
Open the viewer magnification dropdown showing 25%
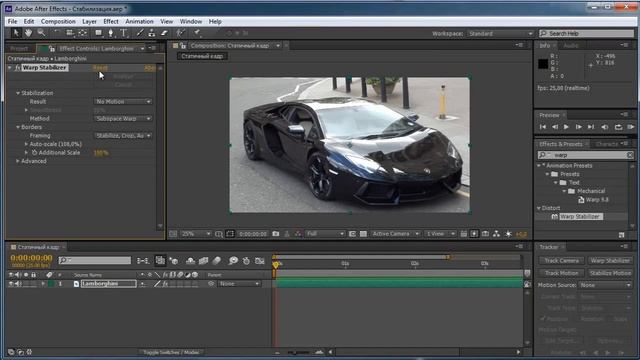click(x=196, y=234)
